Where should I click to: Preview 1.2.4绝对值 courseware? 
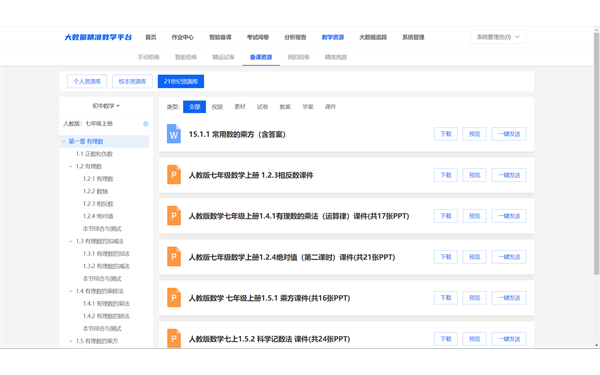pyautogui.click(x=474, y=257)
